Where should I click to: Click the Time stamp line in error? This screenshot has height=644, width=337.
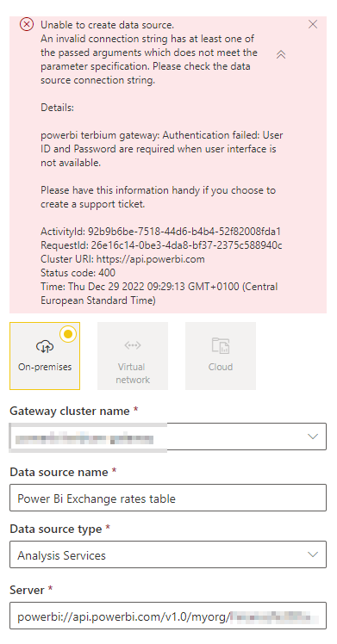[159, 294]
